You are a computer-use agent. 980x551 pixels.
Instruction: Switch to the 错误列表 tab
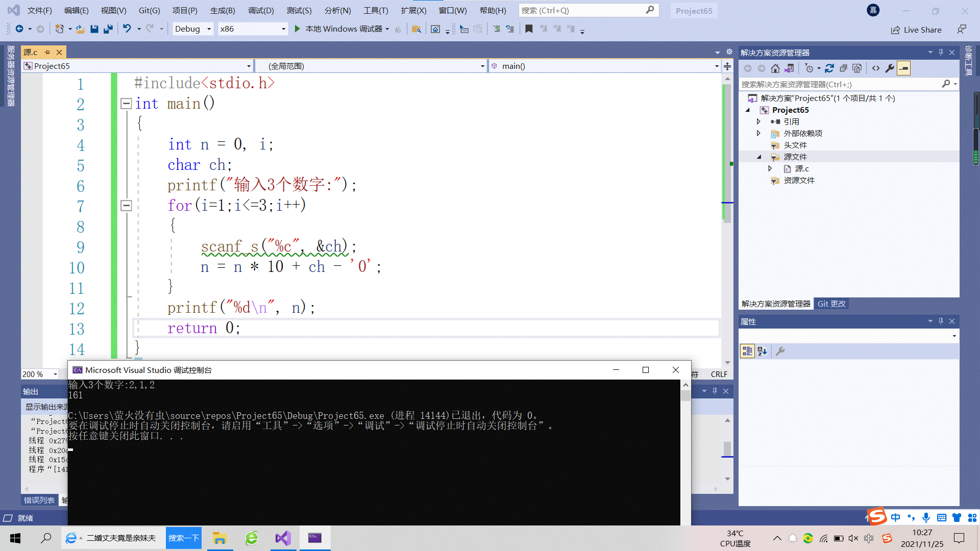pos(39,500)
